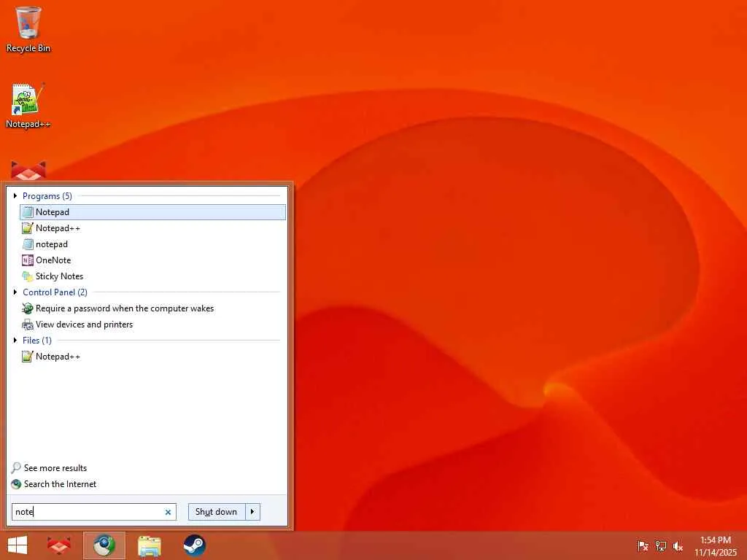
Task: Click the network tray icon
Action: (x=661, y=545)
